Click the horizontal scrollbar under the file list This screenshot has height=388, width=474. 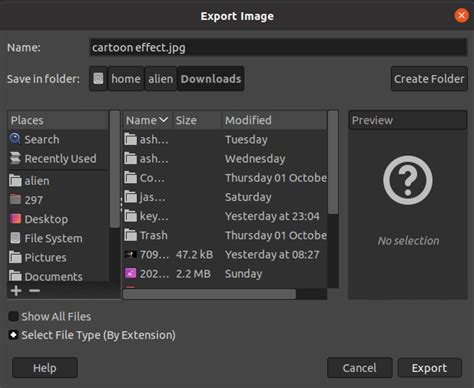point(209,294)
